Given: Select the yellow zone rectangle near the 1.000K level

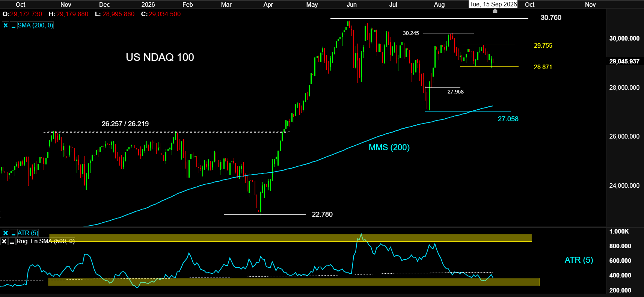Looking at the screenshot, I should [291, 238].
